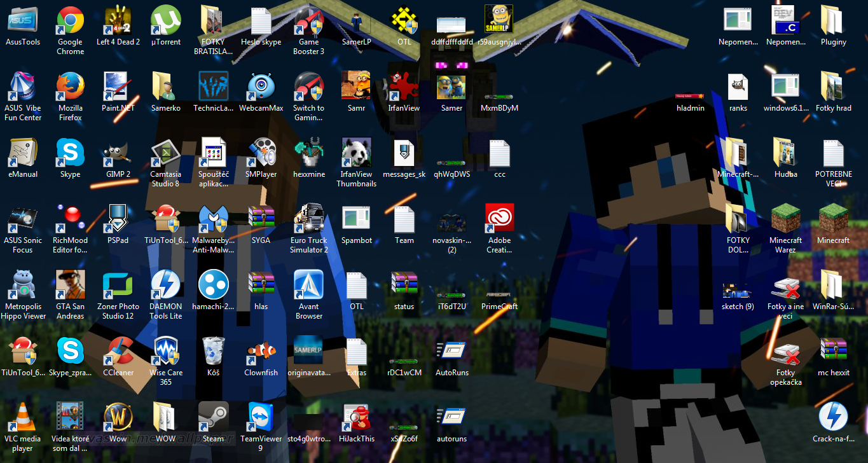The image size is (868, 463).
Task: Launch Mozilla Firefox icon
Action: pyautogui.click(x=70, y=88)
